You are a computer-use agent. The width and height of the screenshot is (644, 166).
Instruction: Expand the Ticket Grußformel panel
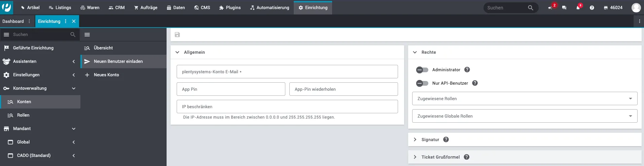(415, 157)
